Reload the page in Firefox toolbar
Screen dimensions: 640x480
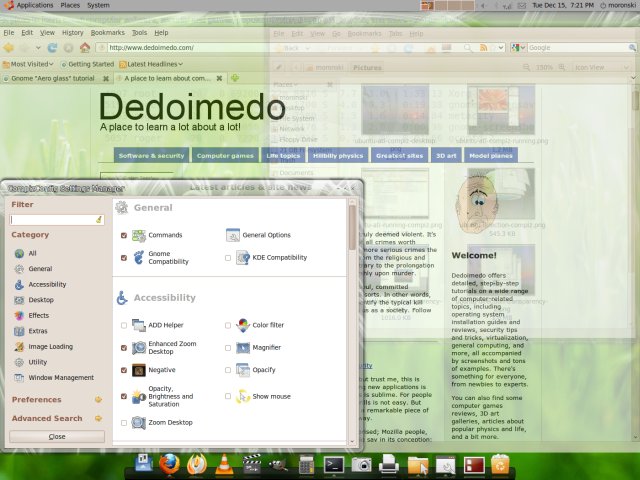(x=52, y=48)
